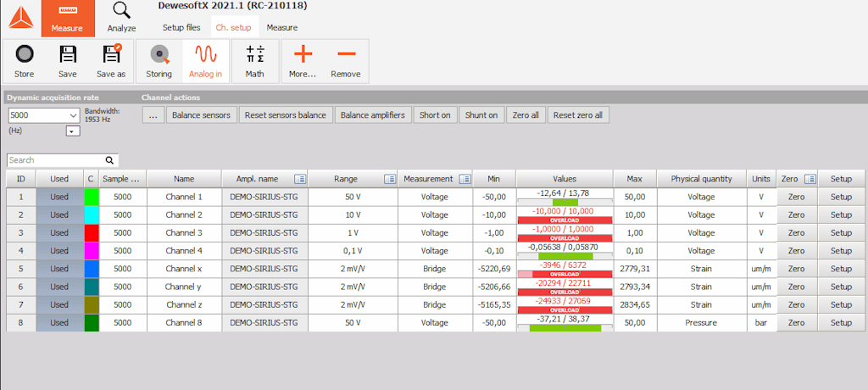The image size is (868, 390).
Task: Click Balance sensors button
Action: 201,115
